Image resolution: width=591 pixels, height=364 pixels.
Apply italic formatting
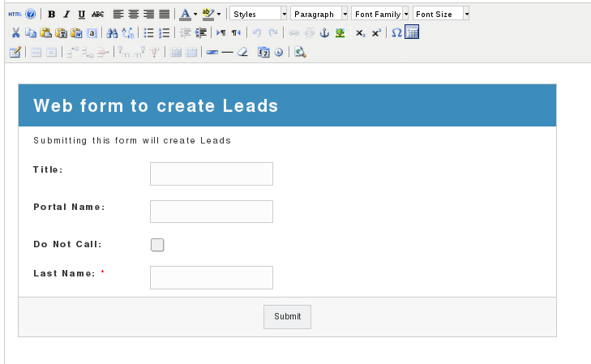tap(66, 15)
